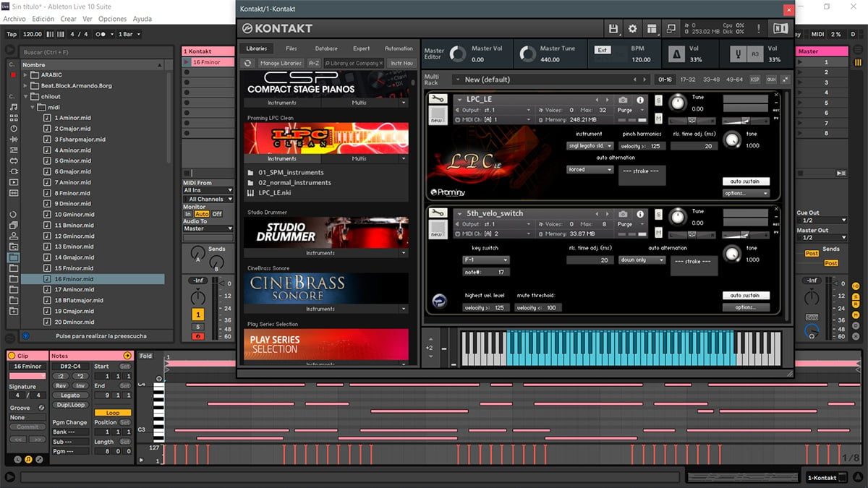Viewport: 868px width, 488px height.
Task: Click the Kontakt warning exclamation icon
Action: (x=758, y=29)
